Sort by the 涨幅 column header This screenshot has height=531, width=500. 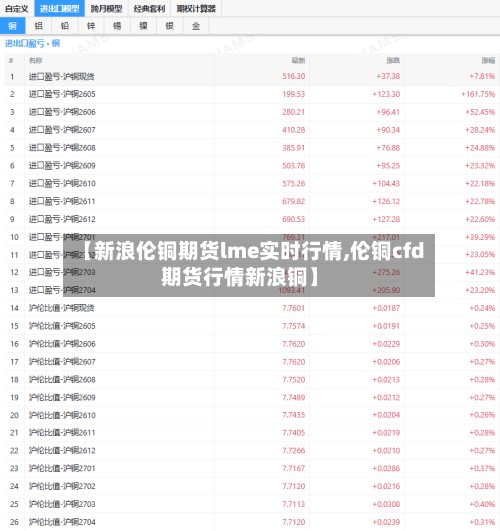tap(488, 61)
